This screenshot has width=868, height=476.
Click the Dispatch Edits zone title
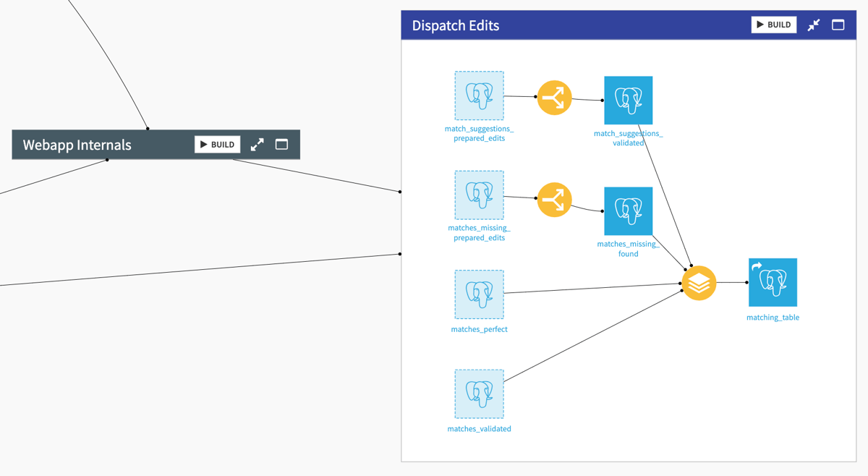tap(455, 25)
